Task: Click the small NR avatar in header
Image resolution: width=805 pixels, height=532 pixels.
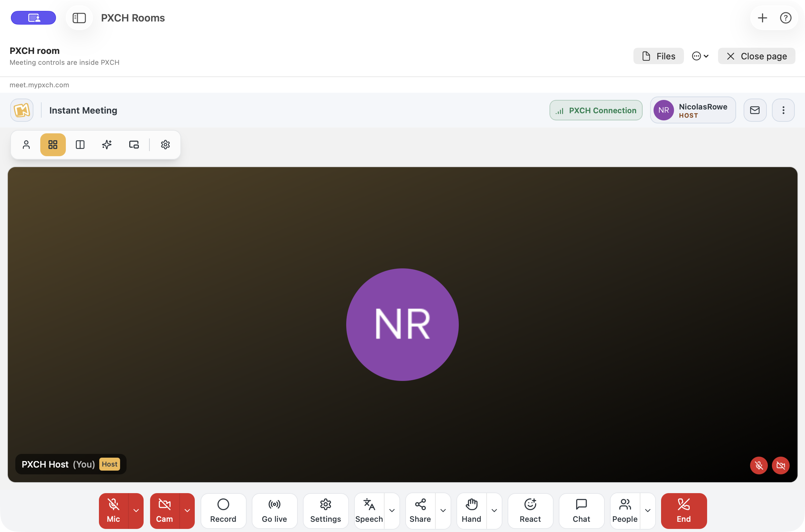Action: pos(663,110)
